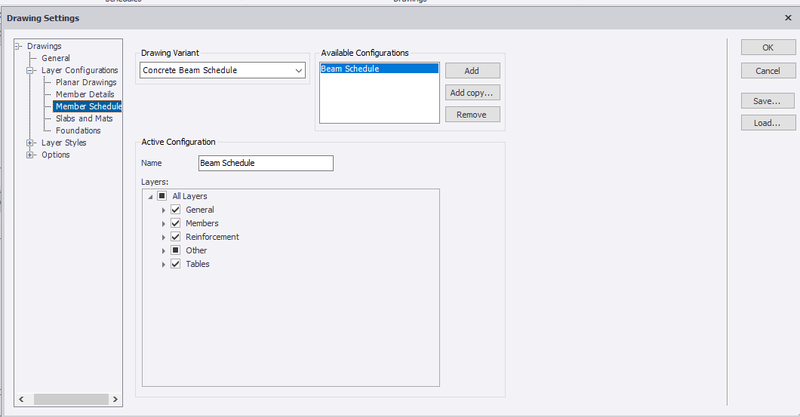Viewport: 800px width, 417px height.
Task: Select the General layer group label
Action: click(200, 210)
